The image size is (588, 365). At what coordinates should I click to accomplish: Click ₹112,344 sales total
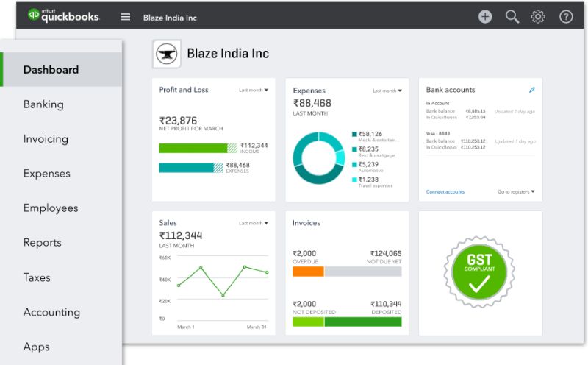click(x=181, y=235)
